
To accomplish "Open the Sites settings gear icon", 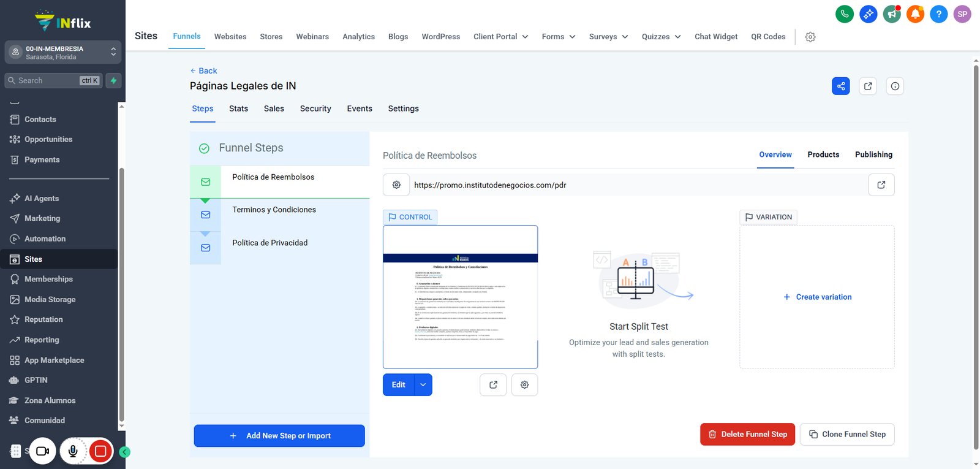I will (x=810, y=37).
